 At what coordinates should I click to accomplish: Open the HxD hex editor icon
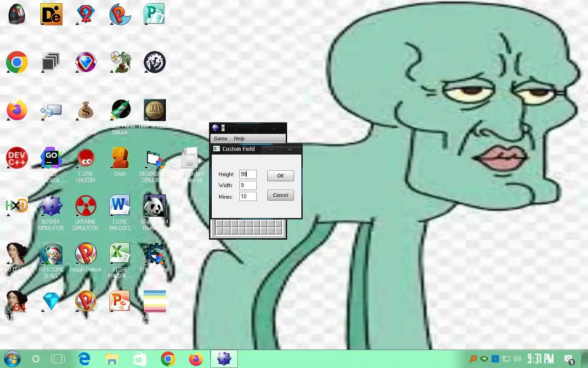17,206
